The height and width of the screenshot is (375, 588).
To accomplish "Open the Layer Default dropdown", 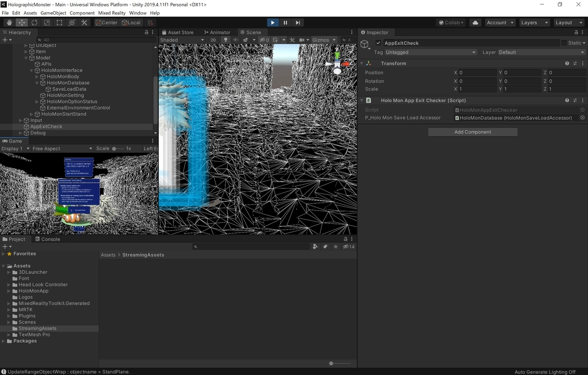I will (541, 52).
